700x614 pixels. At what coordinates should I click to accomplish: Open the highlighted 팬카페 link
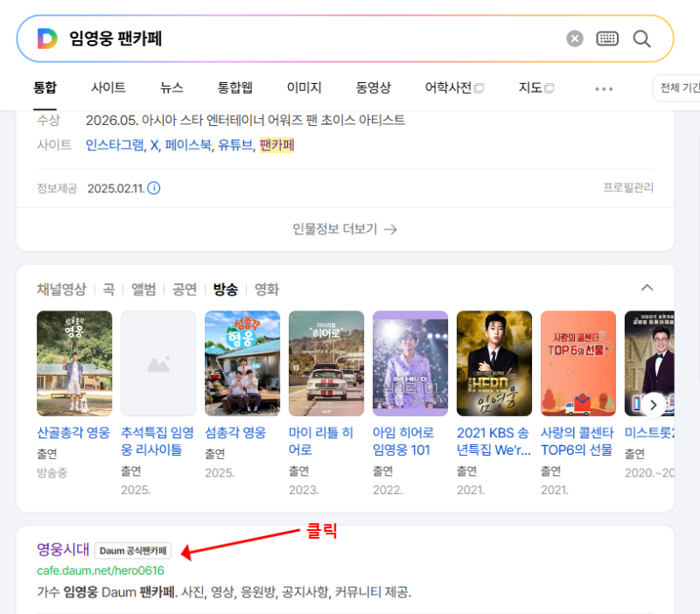click(276, 145)
